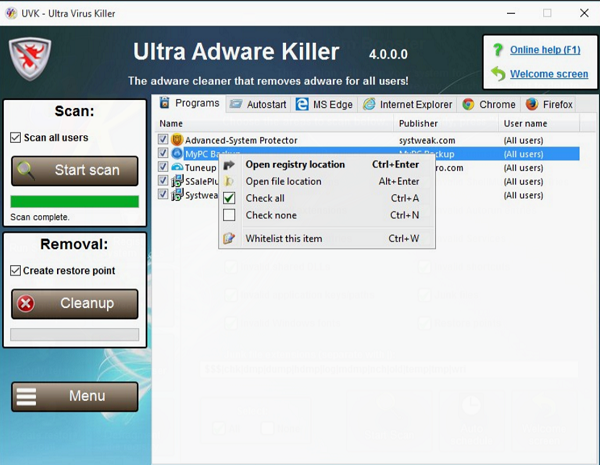This screenshot has width=600, height=465.
Task: Click the registry arrow icon in context menu
Action: pos(229,165)
